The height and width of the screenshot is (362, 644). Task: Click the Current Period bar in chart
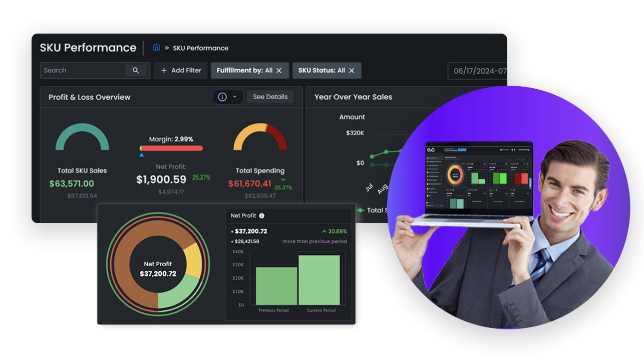319,280
